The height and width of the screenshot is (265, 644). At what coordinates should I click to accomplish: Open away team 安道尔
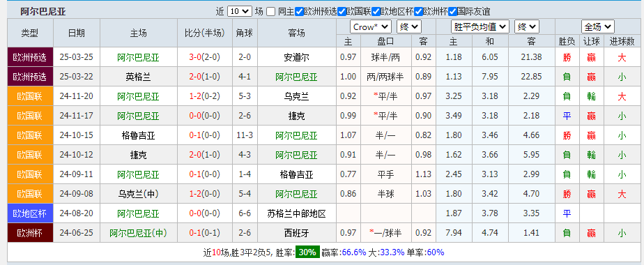click(296, 57)
